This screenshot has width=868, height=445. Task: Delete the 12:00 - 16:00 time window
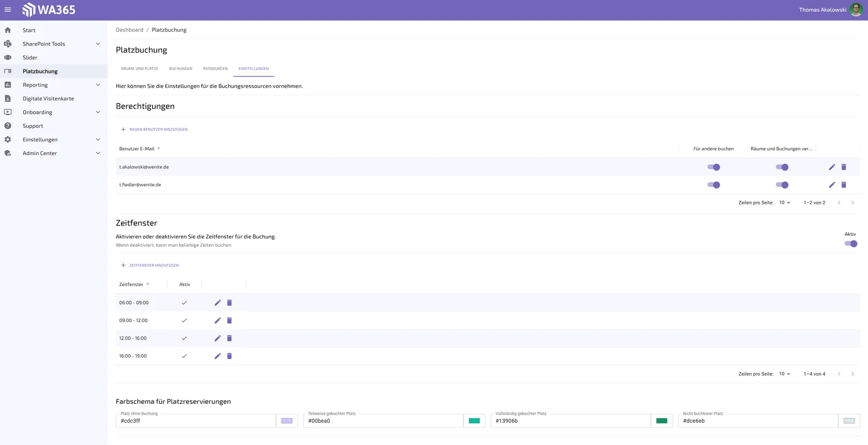(x=229, y=338)
